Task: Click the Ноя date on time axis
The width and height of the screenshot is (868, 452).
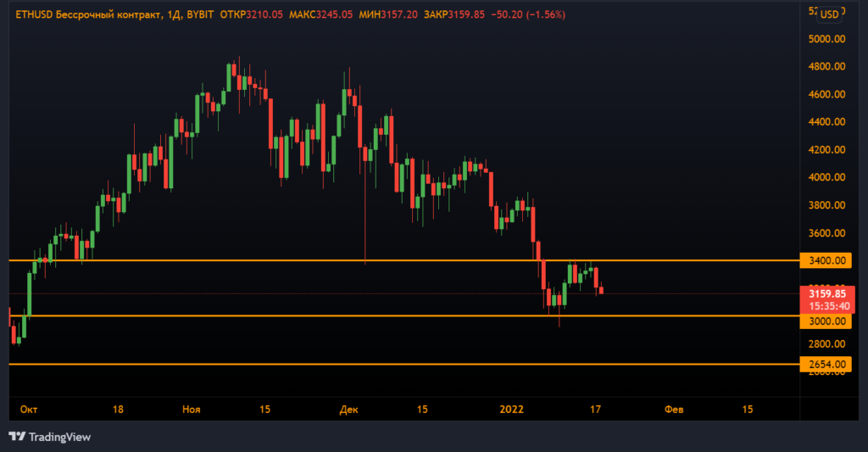Action: pos(192,410)
